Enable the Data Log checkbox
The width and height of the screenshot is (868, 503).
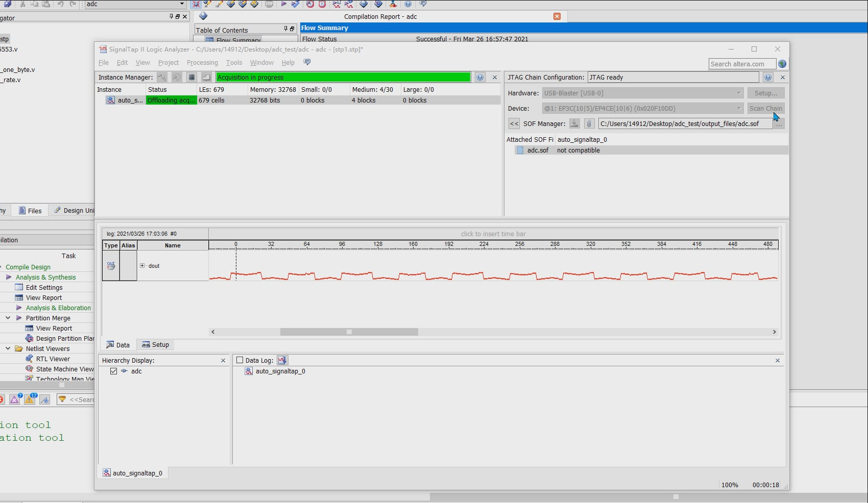(239, 360)
